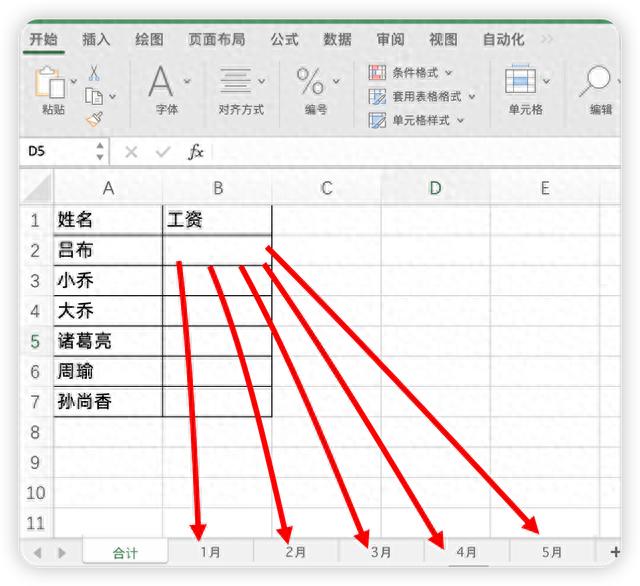Open the 合计 sheet tab
The width and height of the screenshot is (640, 586).
pyautogui.click(x=125, y=553)
